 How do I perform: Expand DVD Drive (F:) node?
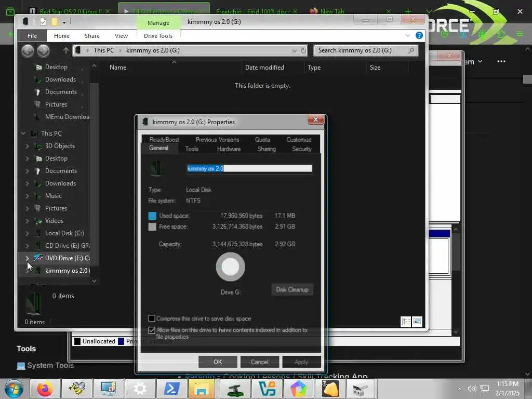pyautogui.click(x=27, y=258)
